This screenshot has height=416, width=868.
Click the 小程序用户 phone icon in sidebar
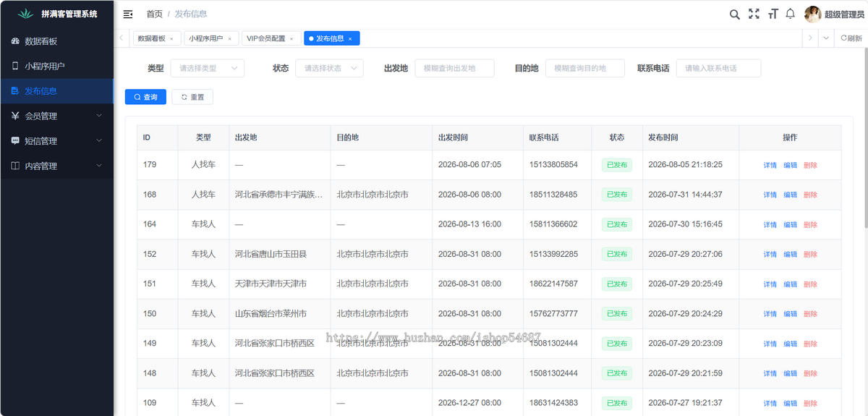[x=15, y=66]
